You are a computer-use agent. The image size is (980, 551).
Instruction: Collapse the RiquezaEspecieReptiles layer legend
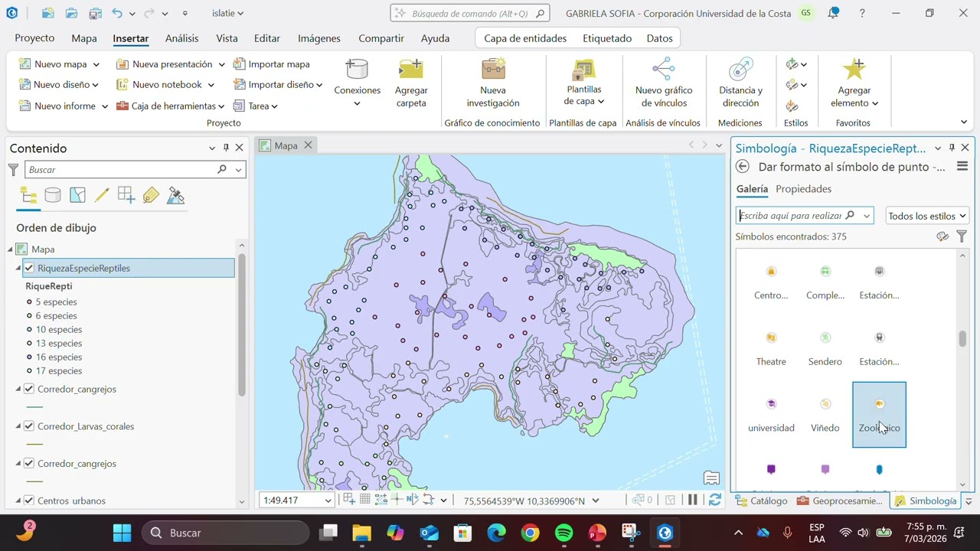[18, 268]
